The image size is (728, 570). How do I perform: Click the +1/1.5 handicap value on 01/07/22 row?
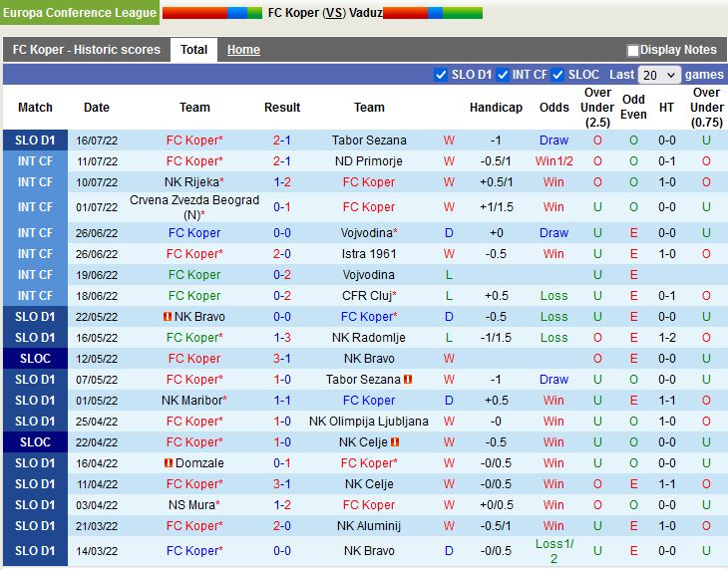pyautogui.click(x=497, y=207)
